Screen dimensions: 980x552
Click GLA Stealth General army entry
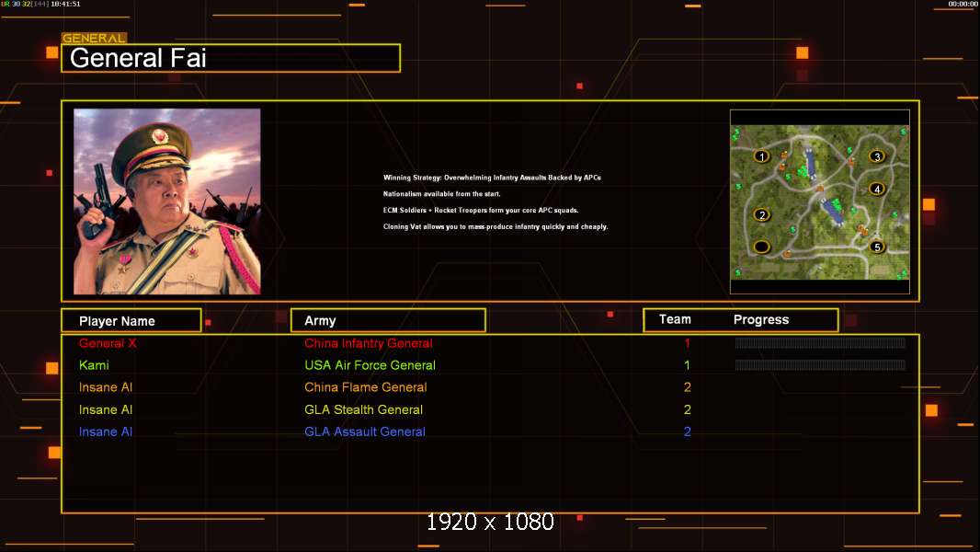pyautogui.click(x=364, y=410)
